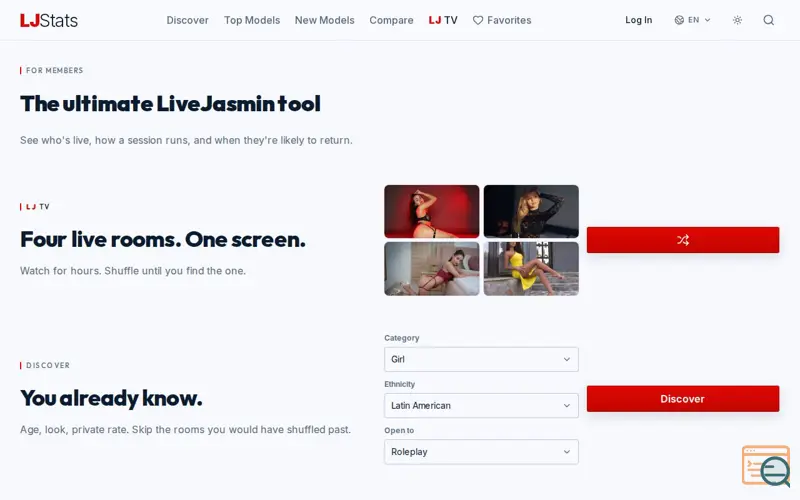Select the Compare nav item
The image size is (800, 500).
(x=391, y=20)
